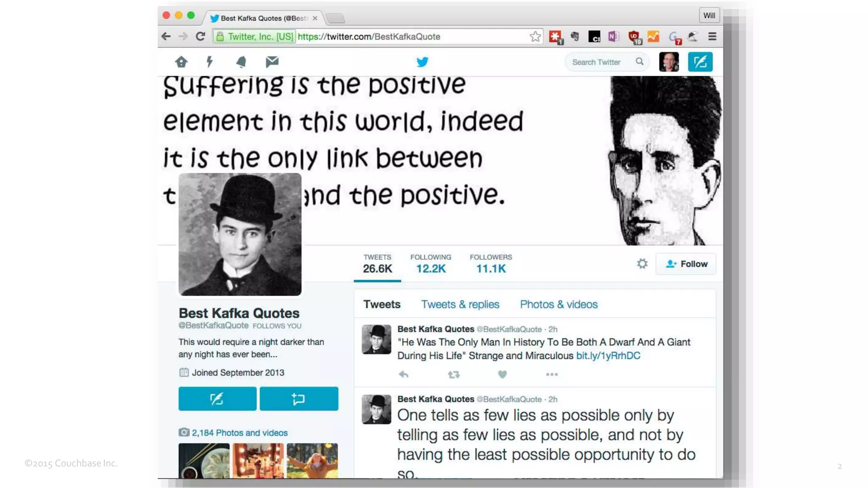Screen dimensions: 868x488
Task: Open the More options ellipsis on the first tweet
Action: point(552,374)
